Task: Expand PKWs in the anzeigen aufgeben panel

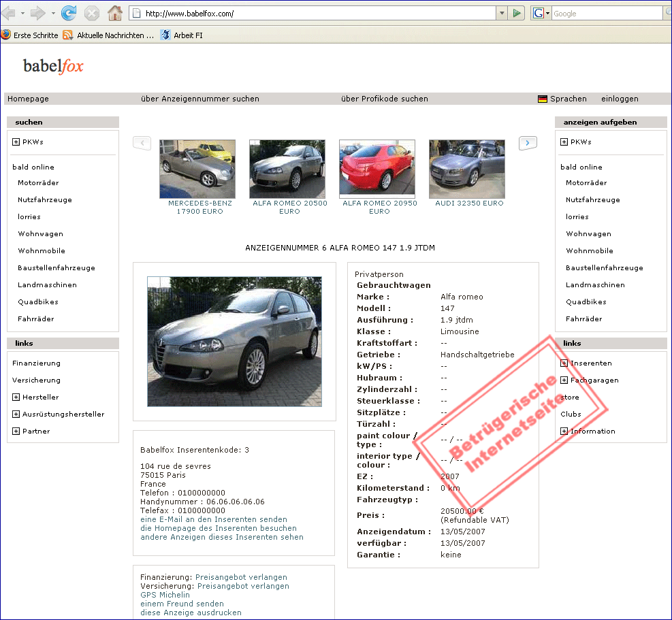Action: coord(564,142)
